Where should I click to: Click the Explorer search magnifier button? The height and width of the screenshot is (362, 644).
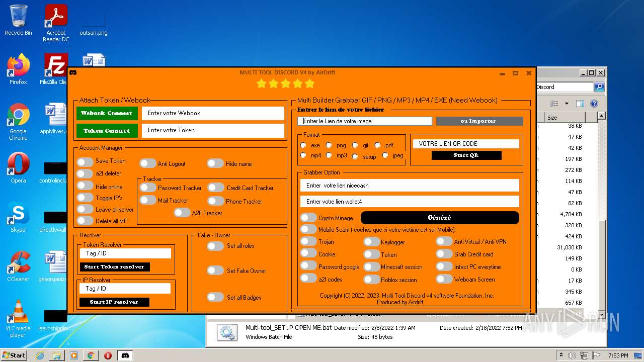click(599, 87)
